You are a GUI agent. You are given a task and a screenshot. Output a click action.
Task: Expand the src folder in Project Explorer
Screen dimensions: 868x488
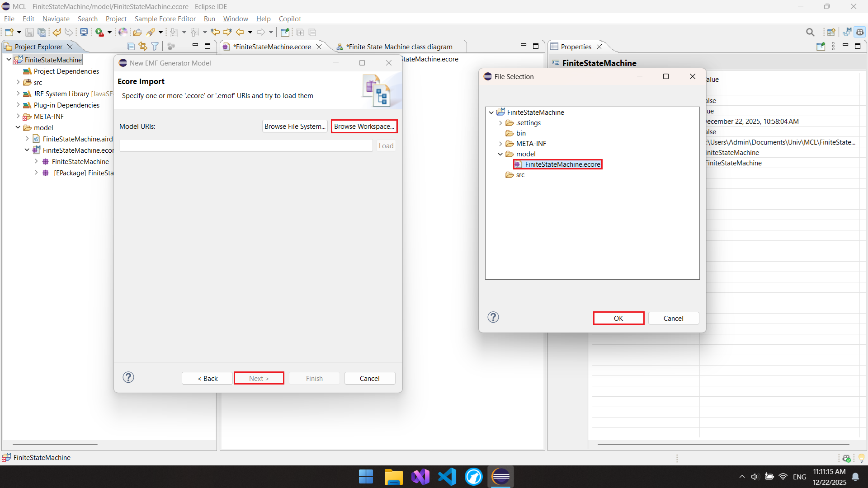click(18, 83)
